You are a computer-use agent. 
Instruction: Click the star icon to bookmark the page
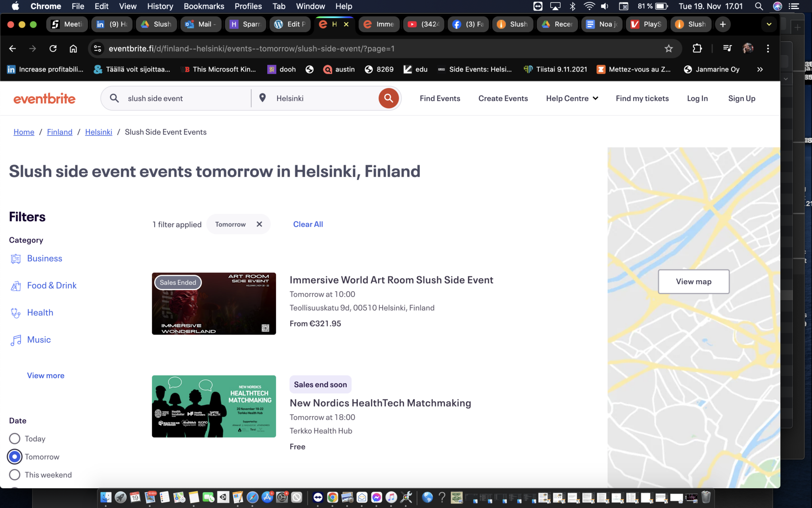[669, 48]
